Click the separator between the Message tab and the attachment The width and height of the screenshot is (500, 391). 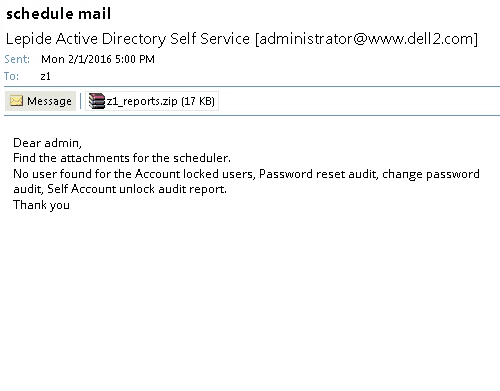80,101
